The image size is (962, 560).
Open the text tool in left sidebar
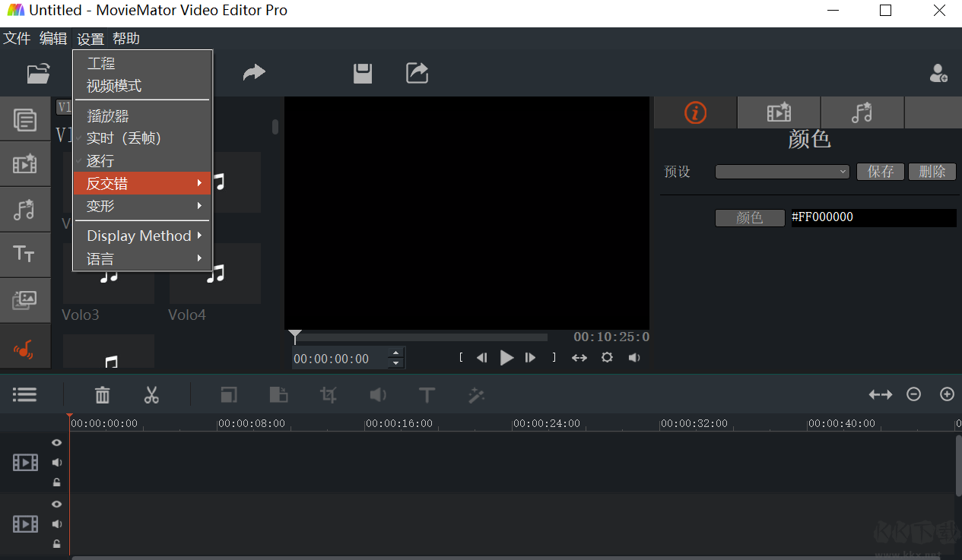[24, 255]
